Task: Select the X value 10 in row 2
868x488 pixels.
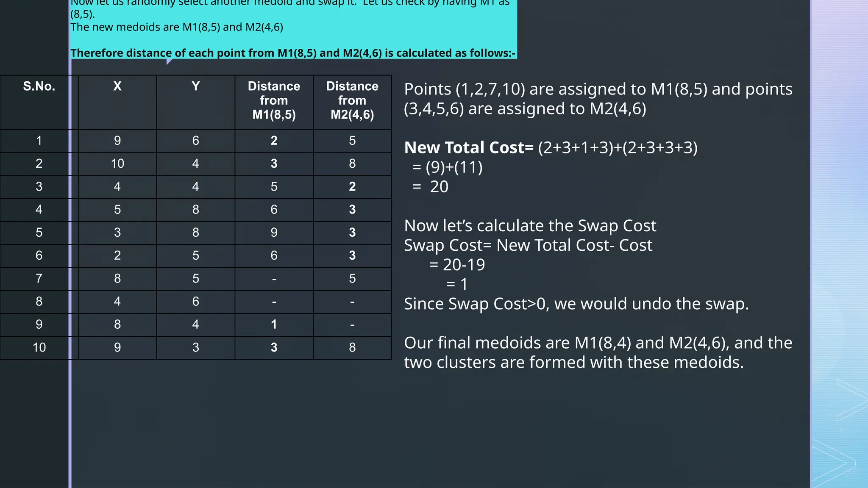Action: [x=117, y=164]
